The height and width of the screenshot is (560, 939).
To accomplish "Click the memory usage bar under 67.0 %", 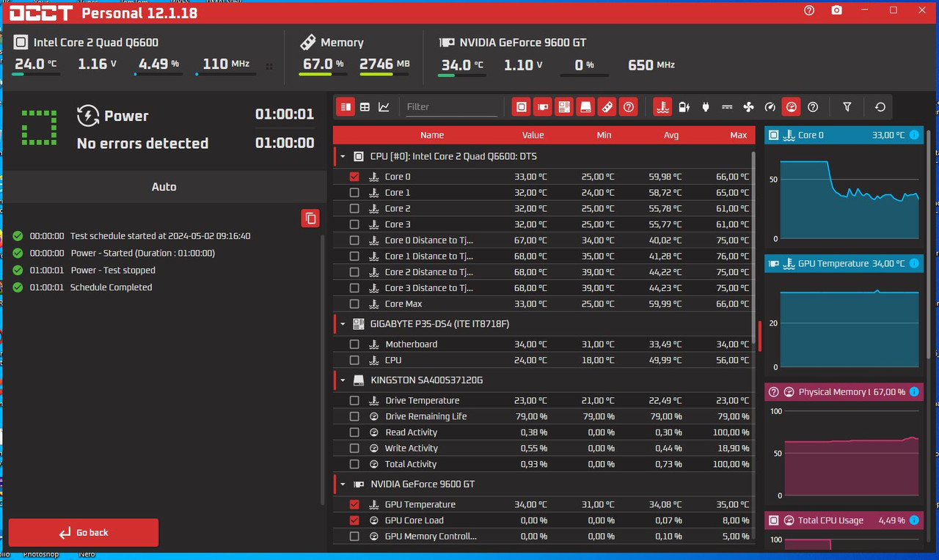I will 324,74.
